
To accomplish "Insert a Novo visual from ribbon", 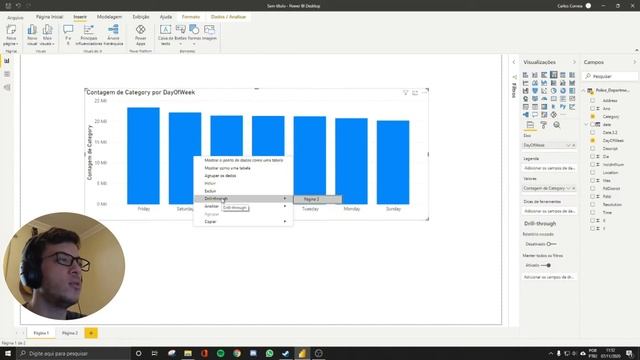I will [x=32, y=35].
